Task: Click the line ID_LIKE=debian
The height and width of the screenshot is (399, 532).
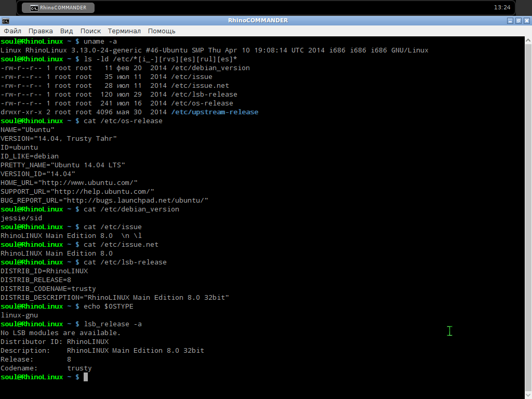Action: click(30, 156)
